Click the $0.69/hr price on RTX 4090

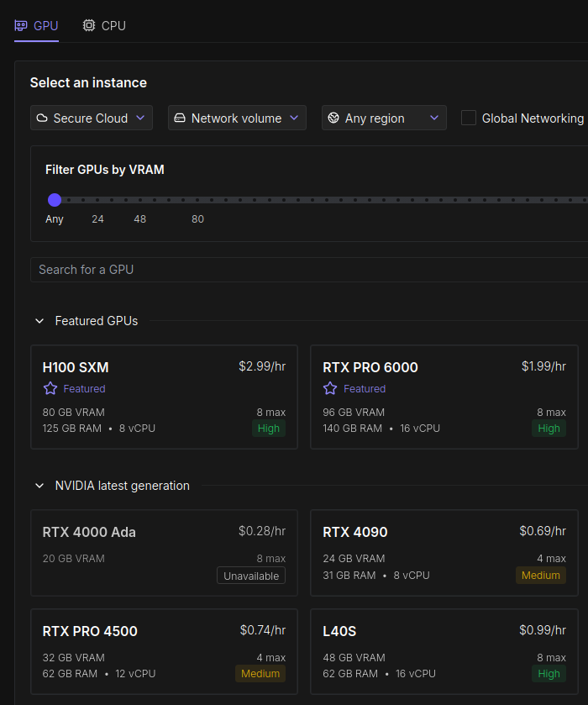point(543,531)
